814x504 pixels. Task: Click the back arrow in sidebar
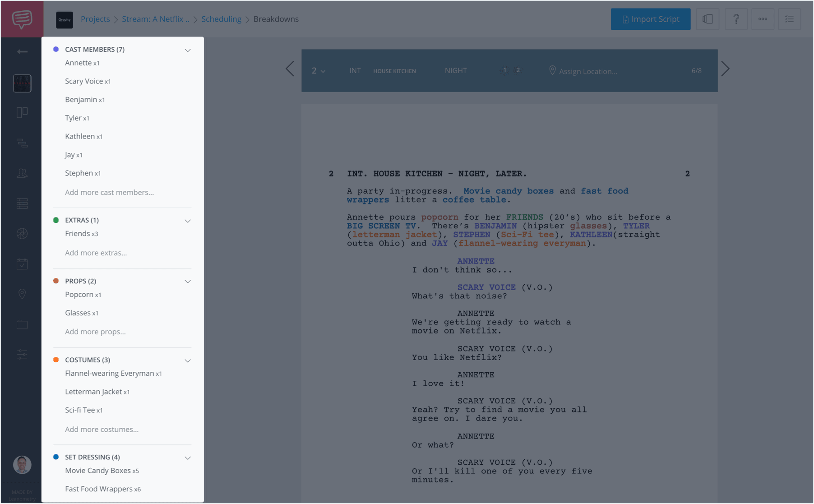pos(22,52)
